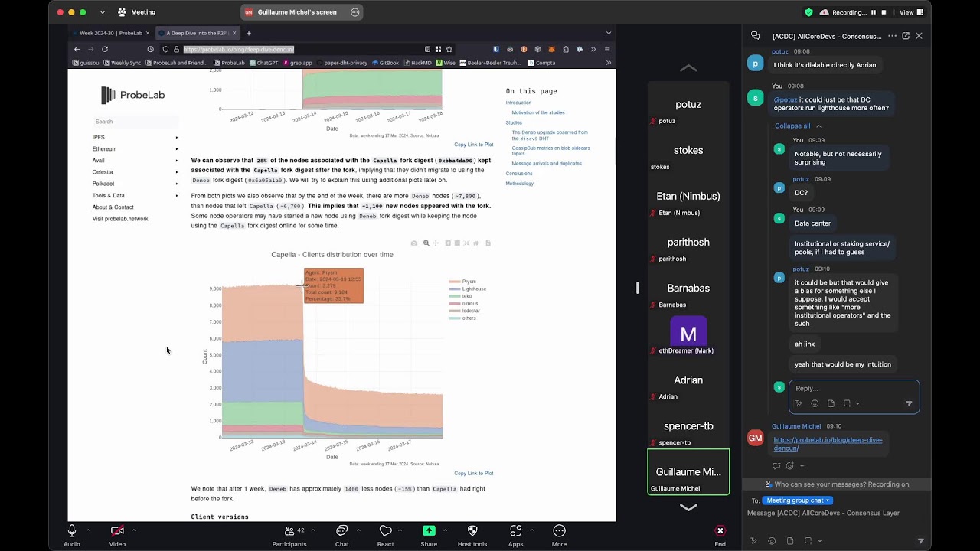Click the plot Autoscale icon
Viewport: 980px width, 551px height.
[466, 243]
